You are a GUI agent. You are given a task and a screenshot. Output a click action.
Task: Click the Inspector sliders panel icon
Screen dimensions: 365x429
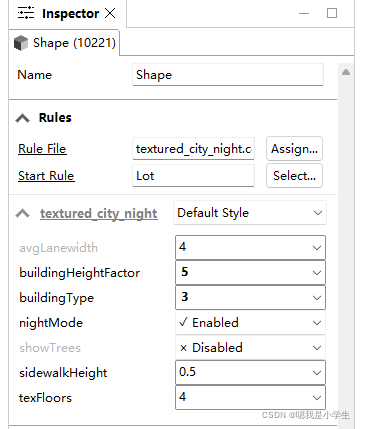pyautogui.click(x=26, y=13)
